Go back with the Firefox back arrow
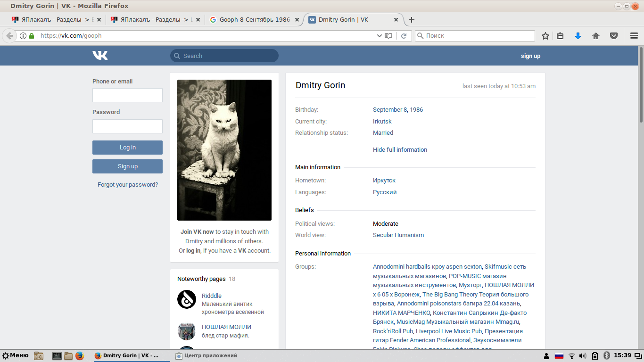 coord(9,36)
